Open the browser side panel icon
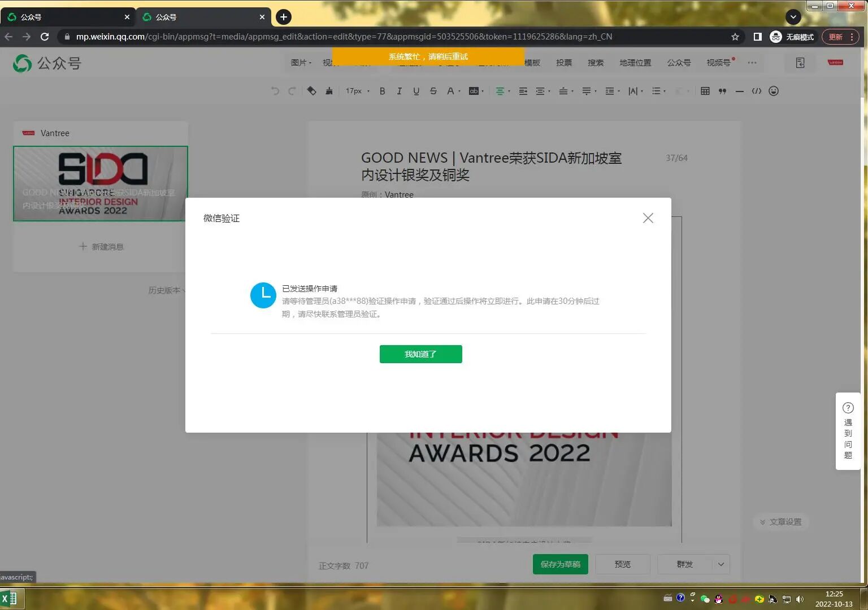868x610 pixels. pos(758,37)
